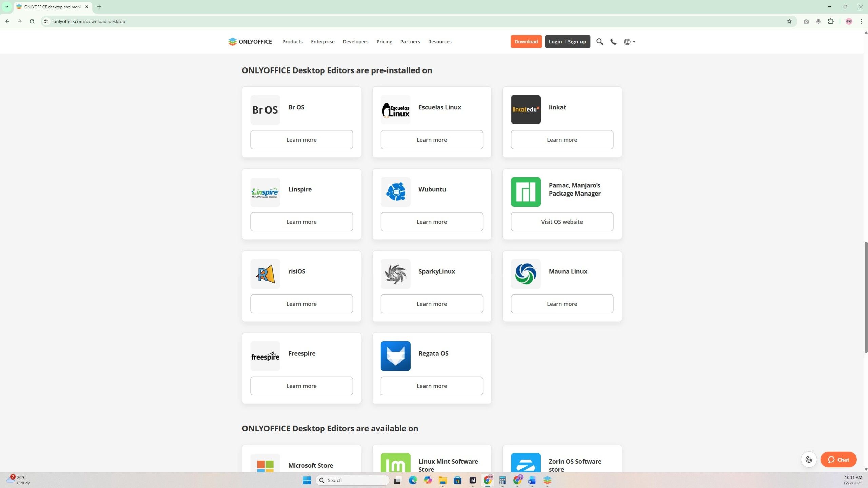Viewport: 868px width, 488px height.
Task: Open the Products menu
Action: click(292, 42)
